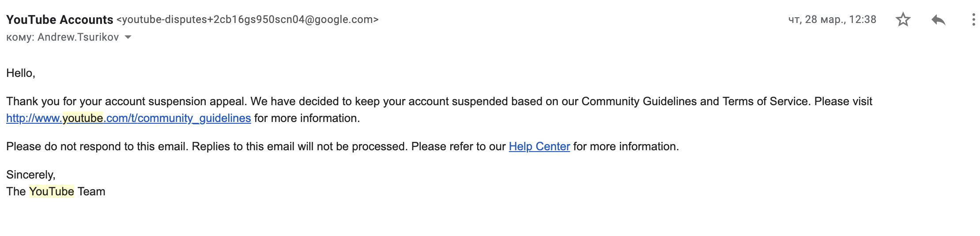Click the "Hello," greeting line
The height and width of the screenshot is (236, 980).
tap(21, 73)
